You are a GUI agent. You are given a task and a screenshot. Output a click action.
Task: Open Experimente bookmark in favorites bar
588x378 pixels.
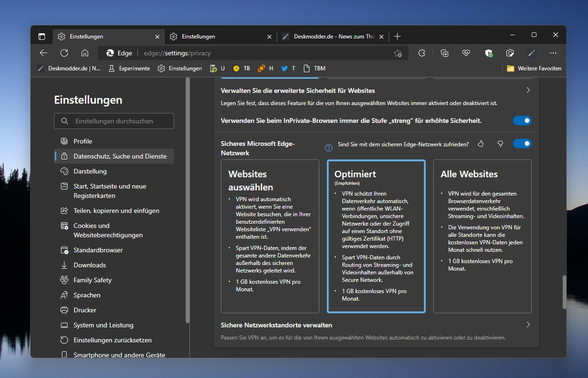[x=129, y=68]
